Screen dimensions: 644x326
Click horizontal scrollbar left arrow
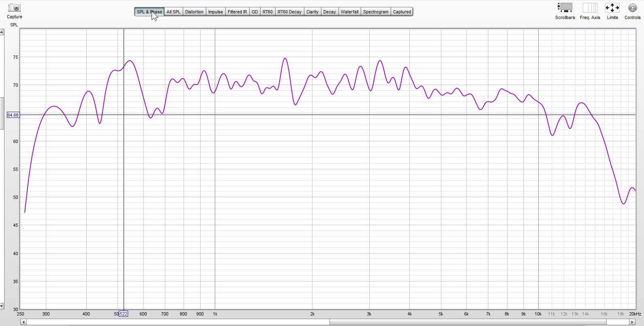click(x=24, y=322)
